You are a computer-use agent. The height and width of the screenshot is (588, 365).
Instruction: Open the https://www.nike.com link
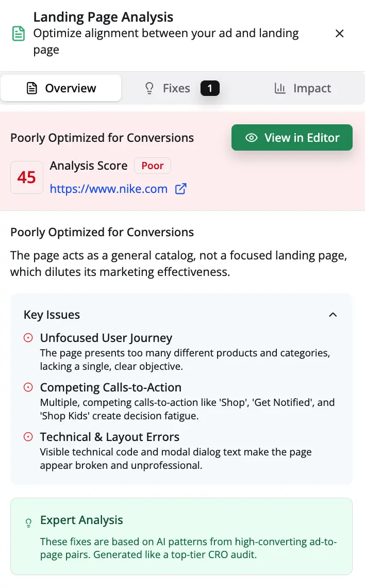[109, 189]
